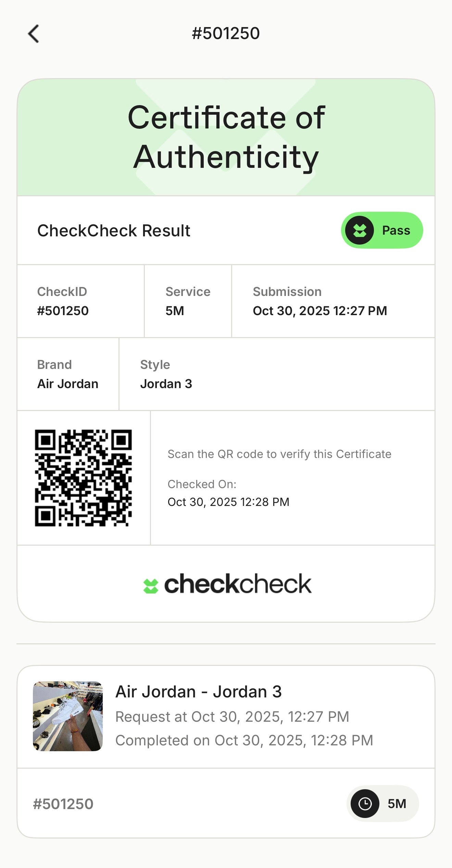
Task: Tap the Air Jordan - Jordan 3 request title
Action: (x=199, y=692)
